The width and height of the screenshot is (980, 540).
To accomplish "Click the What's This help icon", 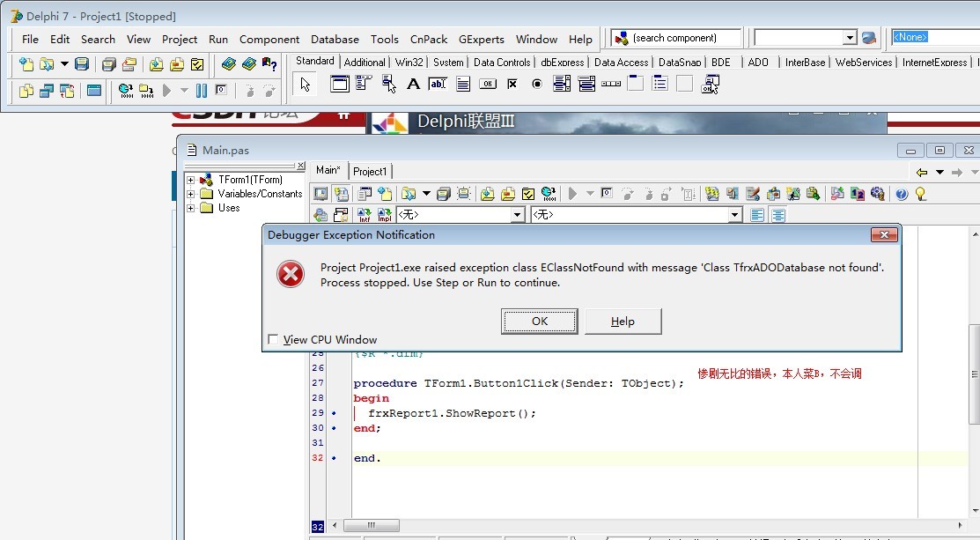I will [269, 64].
